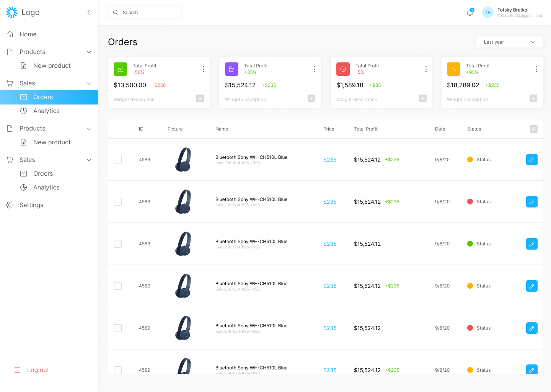Select the checkbox in the third order row
Screen dimensions: 551x392
click(118, 244)
